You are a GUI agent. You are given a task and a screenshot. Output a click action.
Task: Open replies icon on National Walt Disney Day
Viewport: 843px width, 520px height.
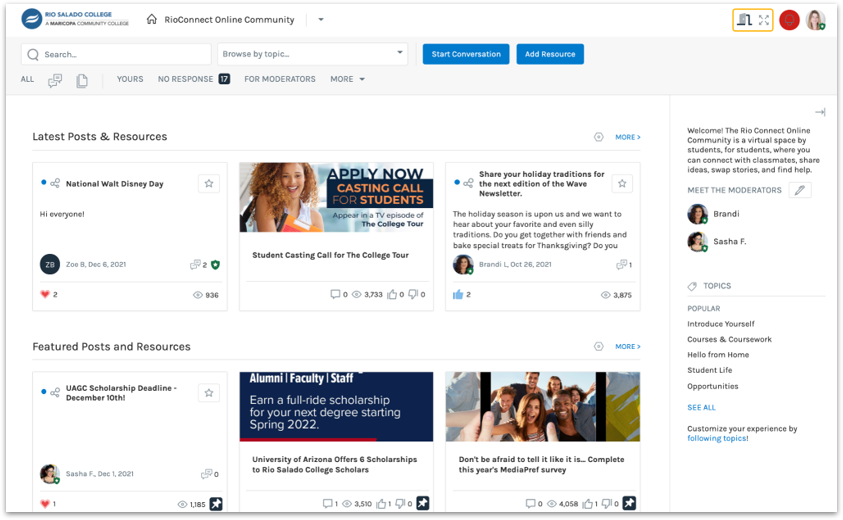195,265
